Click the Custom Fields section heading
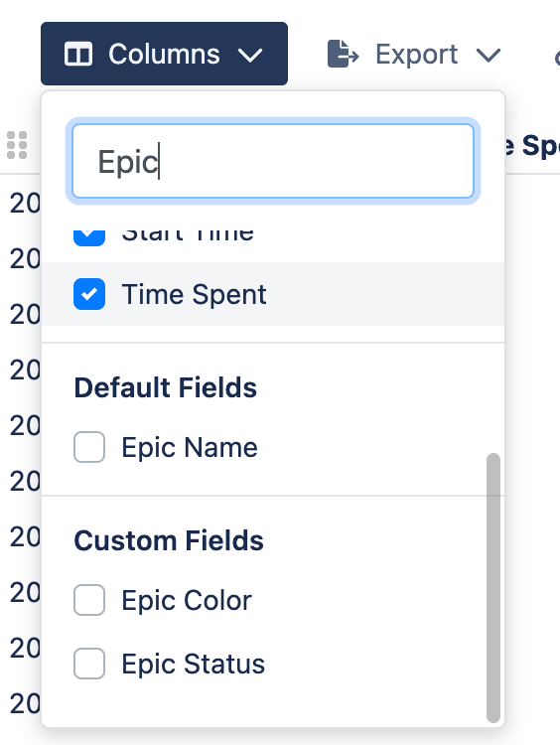 coord(169,540)
